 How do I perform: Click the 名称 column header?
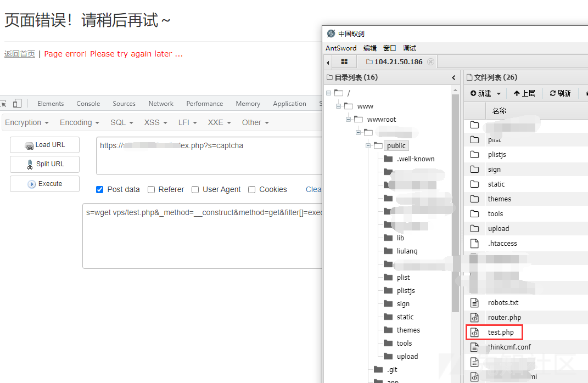tap(499, 111)
